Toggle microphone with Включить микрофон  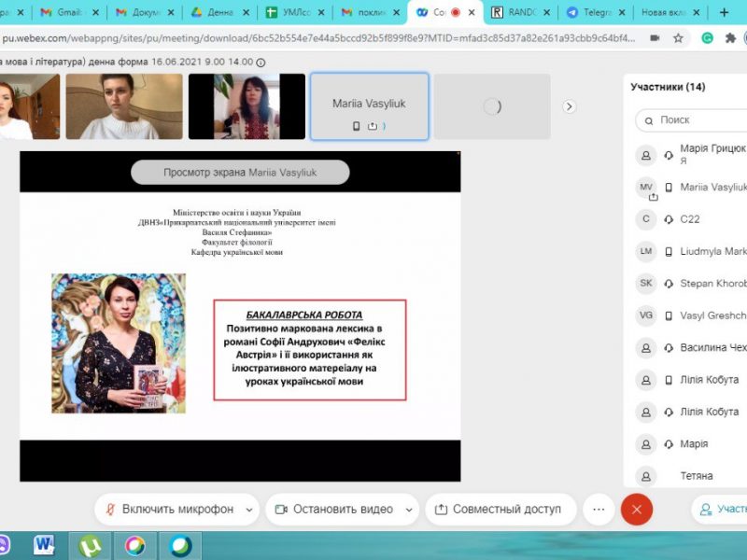(x=168, y=510)
